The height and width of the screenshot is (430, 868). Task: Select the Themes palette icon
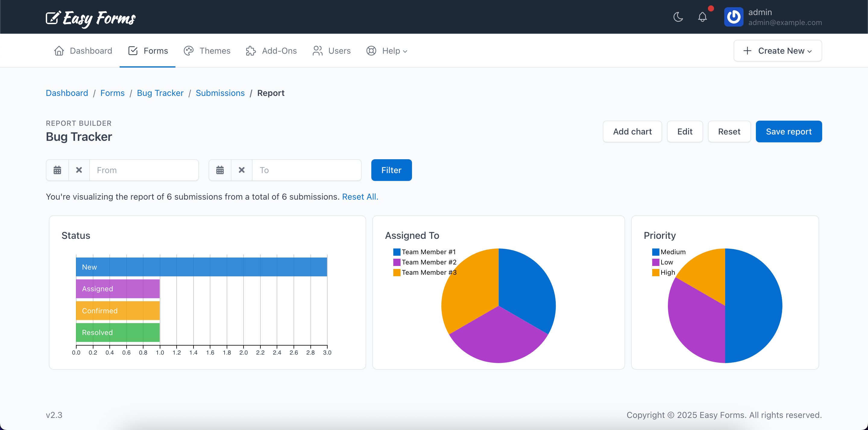[189, 51]
